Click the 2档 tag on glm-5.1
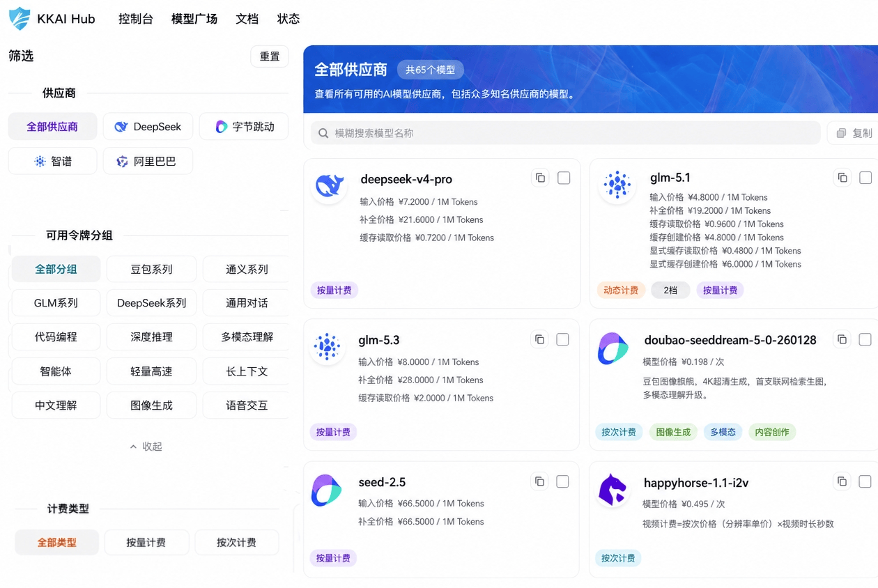This screenshot has width=878, height=588. click(x=670, y=290)
